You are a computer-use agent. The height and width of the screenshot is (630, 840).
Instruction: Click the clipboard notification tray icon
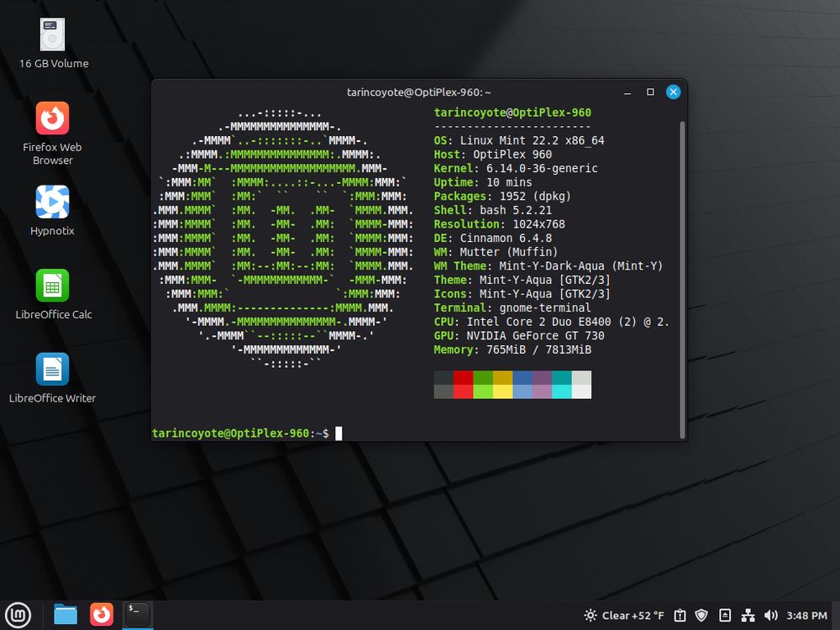tap(681, 616)
